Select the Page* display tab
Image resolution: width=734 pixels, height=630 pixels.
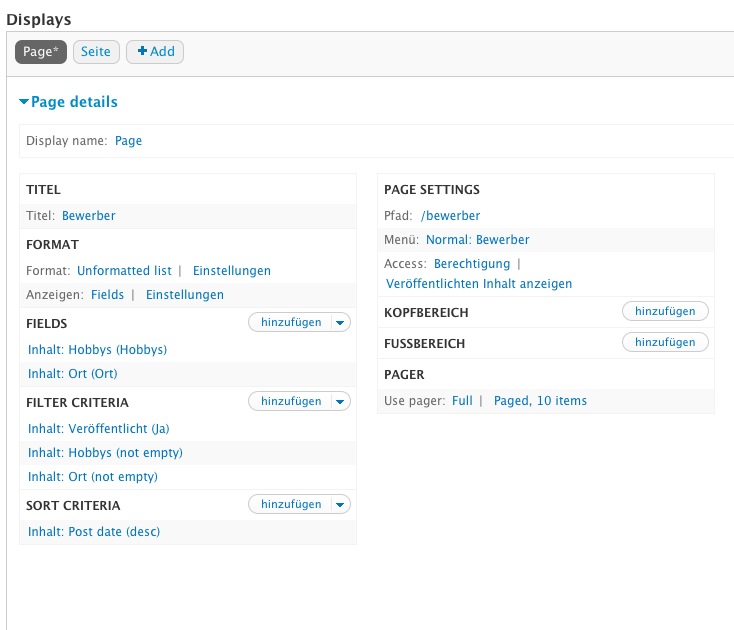click(41, 52)
